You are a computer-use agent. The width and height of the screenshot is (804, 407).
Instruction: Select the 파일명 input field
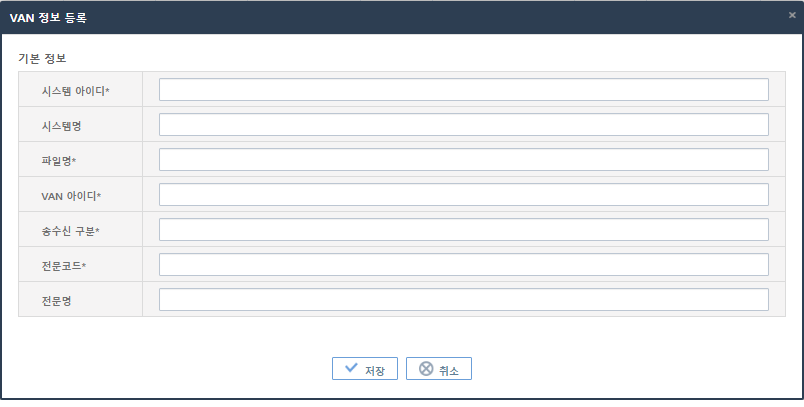coord(463,160)
